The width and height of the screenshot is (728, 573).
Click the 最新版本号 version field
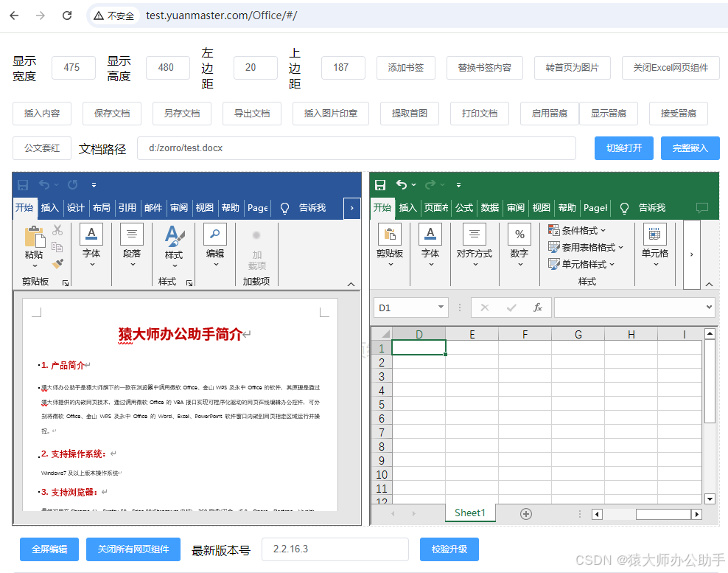coord(335,549)
